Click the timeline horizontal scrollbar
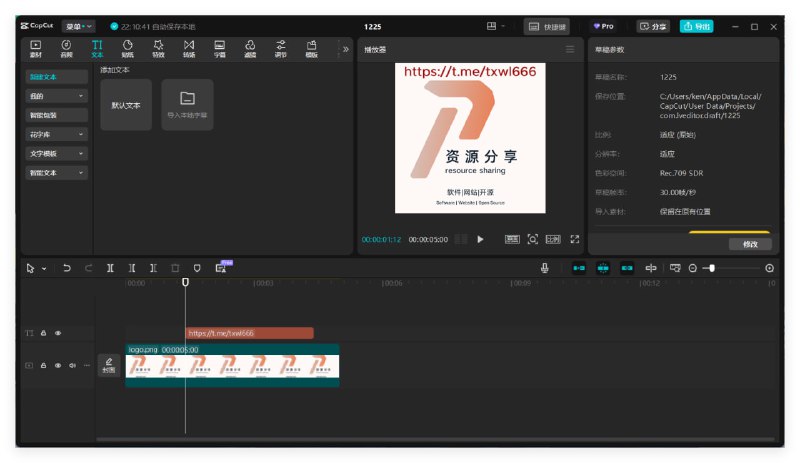 pyautogui.click(x=436, y=438)
